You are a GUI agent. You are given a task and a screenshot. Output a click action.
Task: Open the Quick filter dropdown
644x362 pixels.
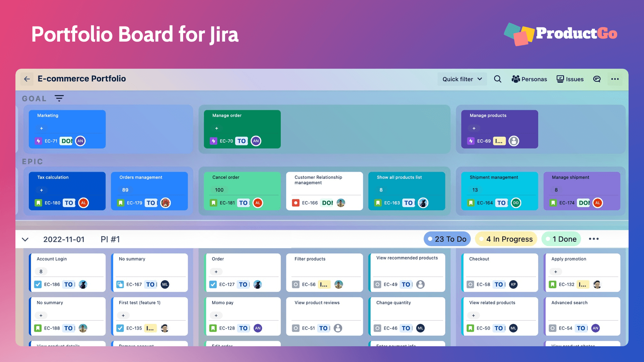[462, 79]
